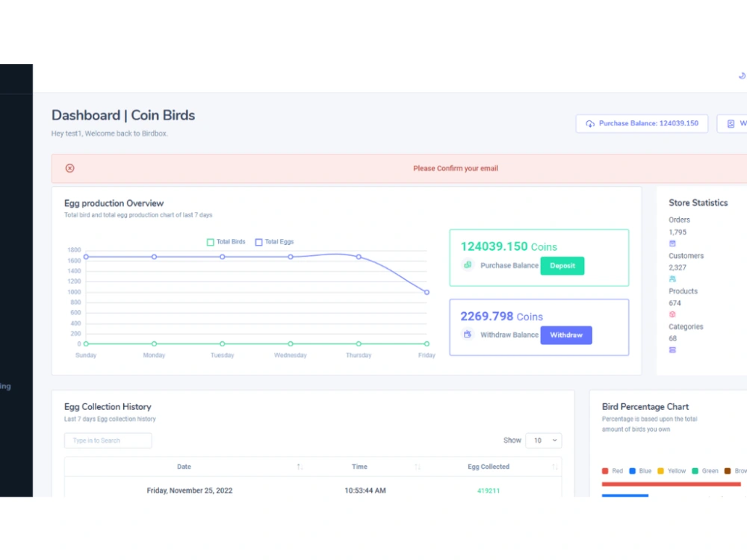Click the Withdraw Balance wallet icon

[468, 335]
